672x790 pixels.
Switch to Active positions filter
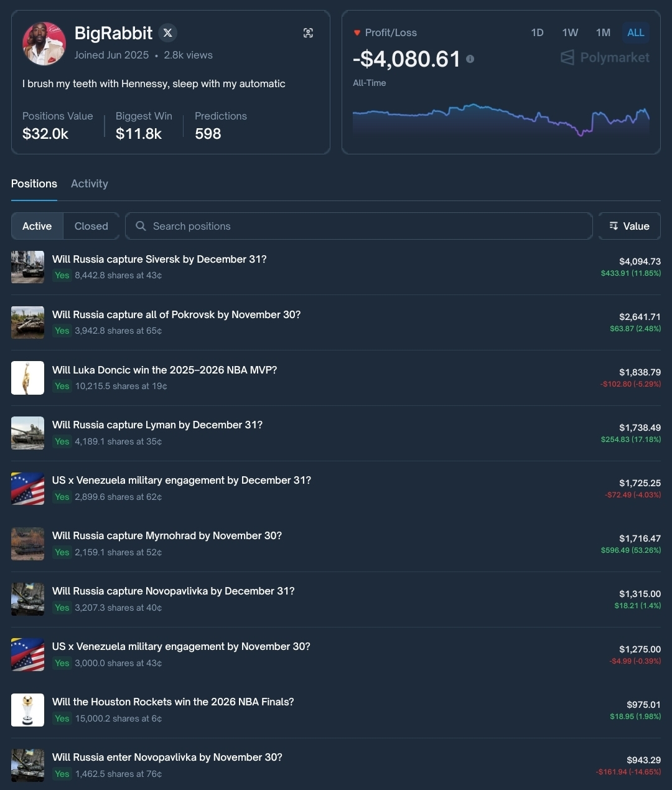(37, 226)
